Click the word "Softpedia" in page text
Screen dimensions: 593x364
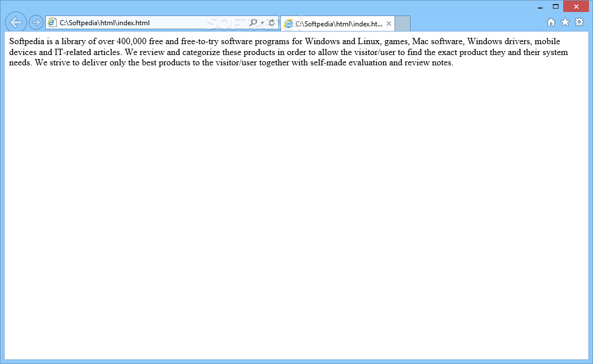coord(26,42)
